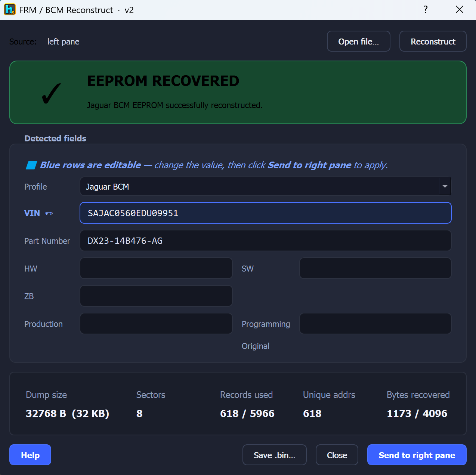Click Send to right pane button
The width and height of the screenshot is (476, 475).
click(417, 455)
